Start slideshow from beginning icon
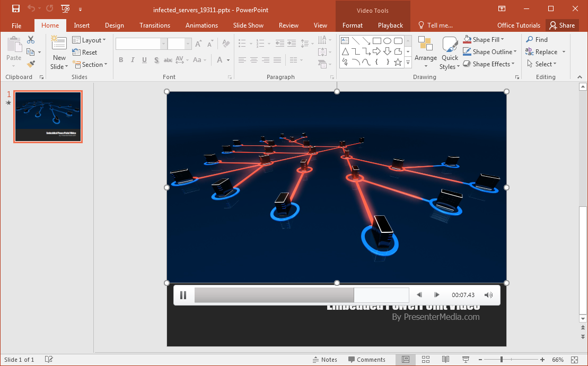This screenshot has height=366, width=588. click(x=65, y=8)
